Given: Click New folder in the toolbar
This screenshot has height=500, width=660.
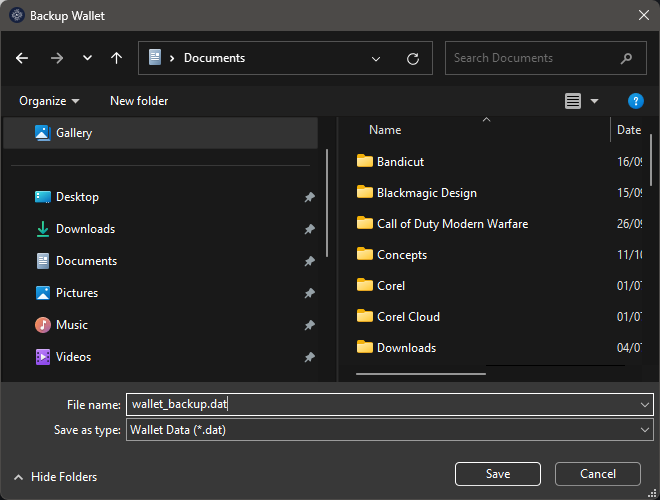Looking at the screenshot, I should pos(139,101).
